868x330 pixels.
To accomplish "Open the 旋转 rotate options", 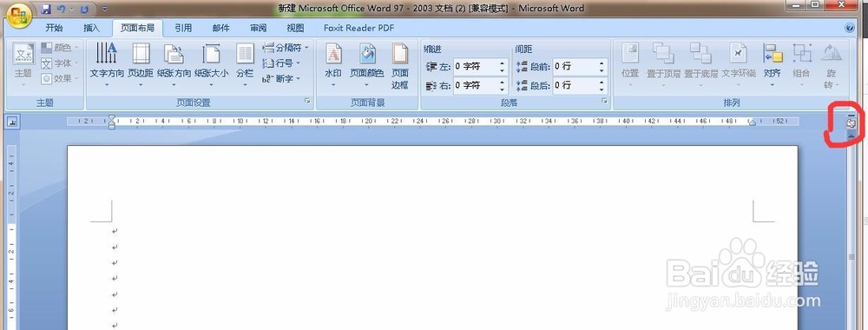I will click(x=831, y=65).
